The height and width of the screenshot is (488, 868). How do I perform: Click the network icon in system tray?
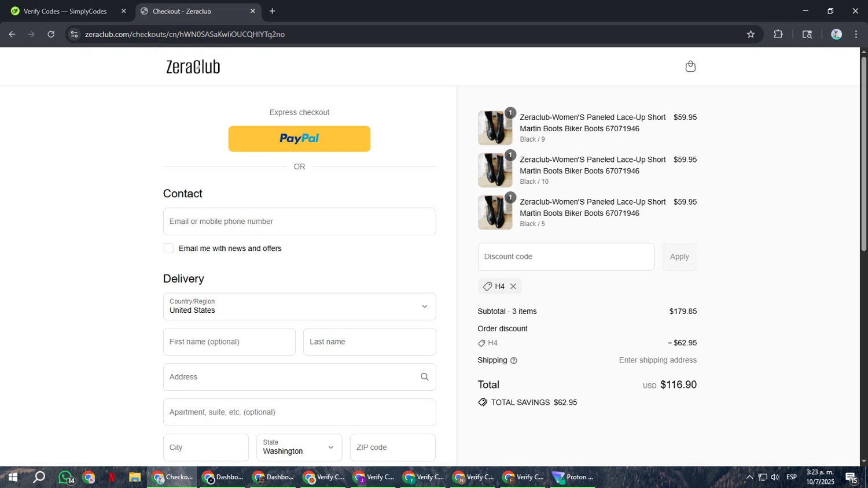pyautogui.click(x=763, y=477)
